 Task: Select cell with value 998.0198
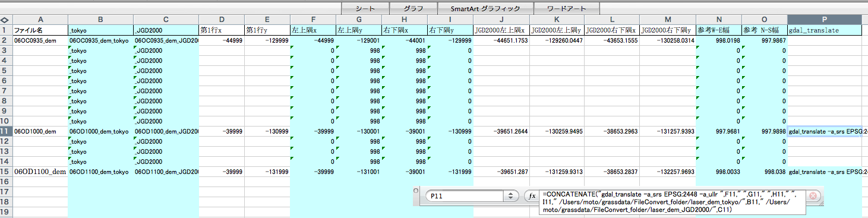coord(719,40)
